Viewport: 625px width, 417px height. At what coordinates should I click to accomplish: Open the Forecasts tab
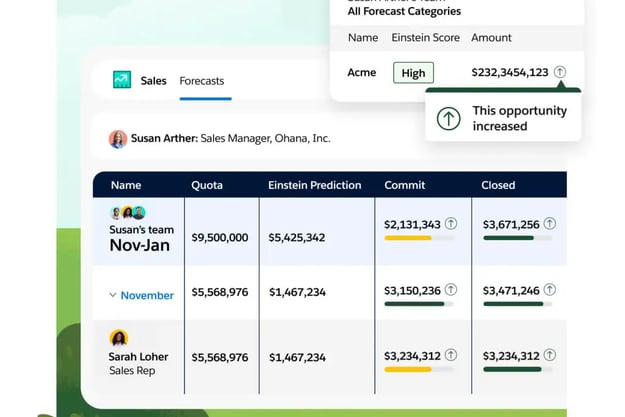point(202,81)
